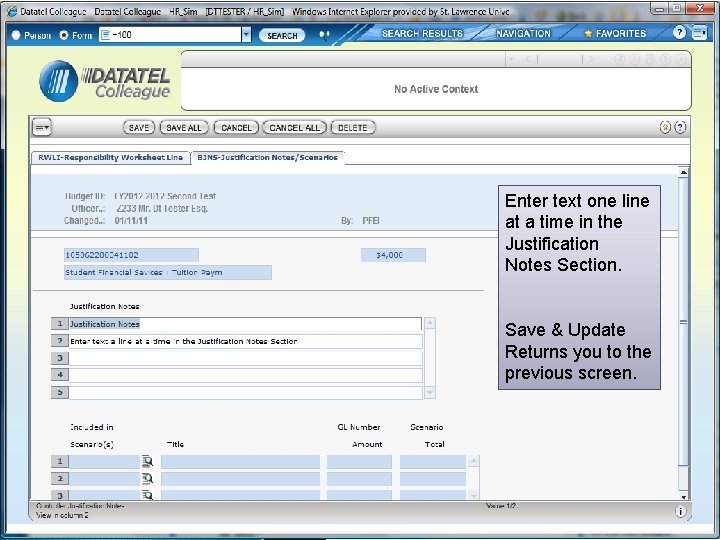Click the Title field in scenario row 1
720x540 pixels.
[x=240, y=461]
